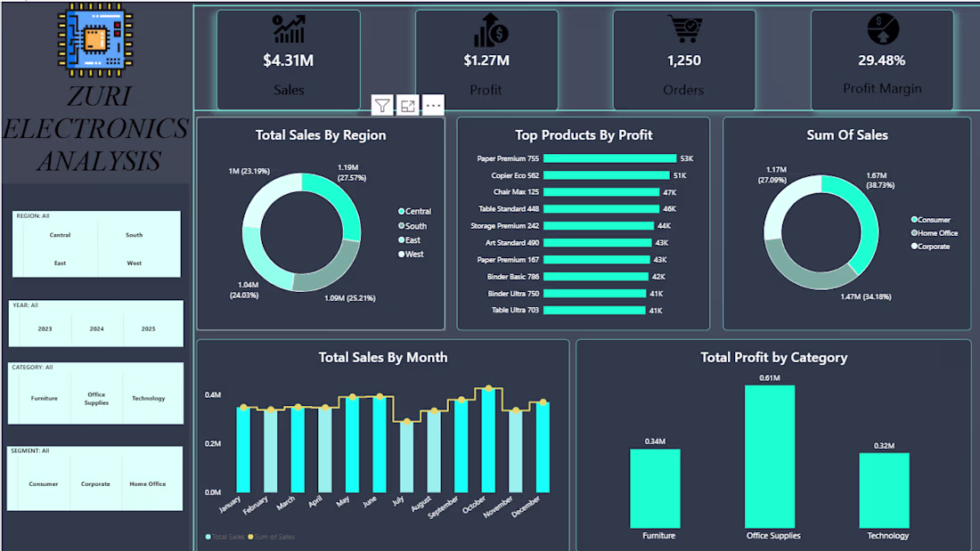Click the Total Sales legend item below month chart

(225, 537)
